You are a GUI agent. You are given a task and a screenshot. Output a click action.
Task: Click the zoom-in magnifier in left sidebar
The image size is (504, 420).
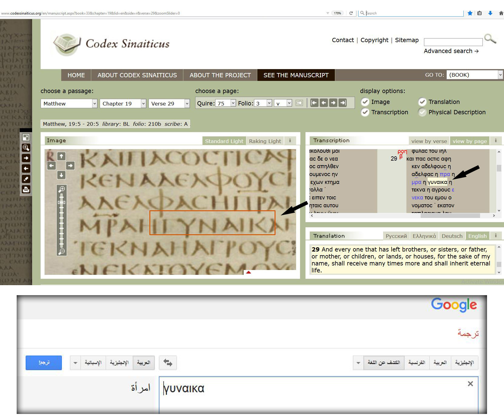point(26,148)
